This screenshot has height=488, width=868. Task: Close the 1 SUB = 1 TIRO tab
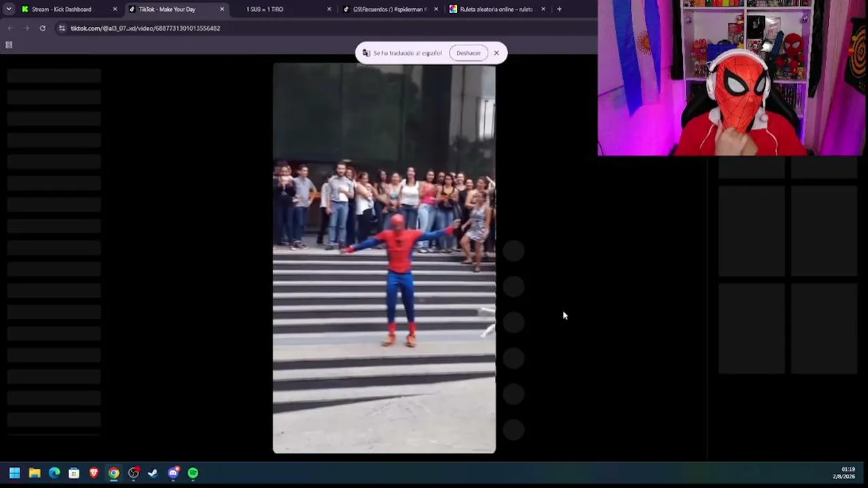[329, 9]
